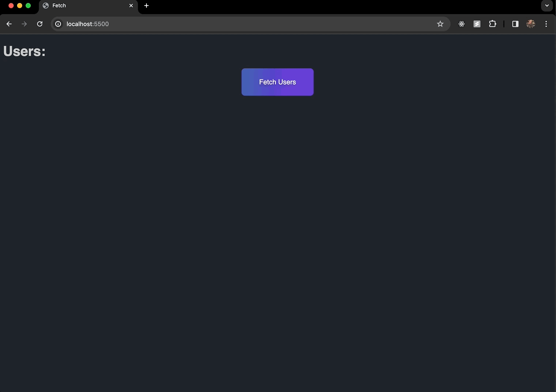This screenshot has height=392, width=556.
Task: Click the Users: heading
Action: (24, 51)
